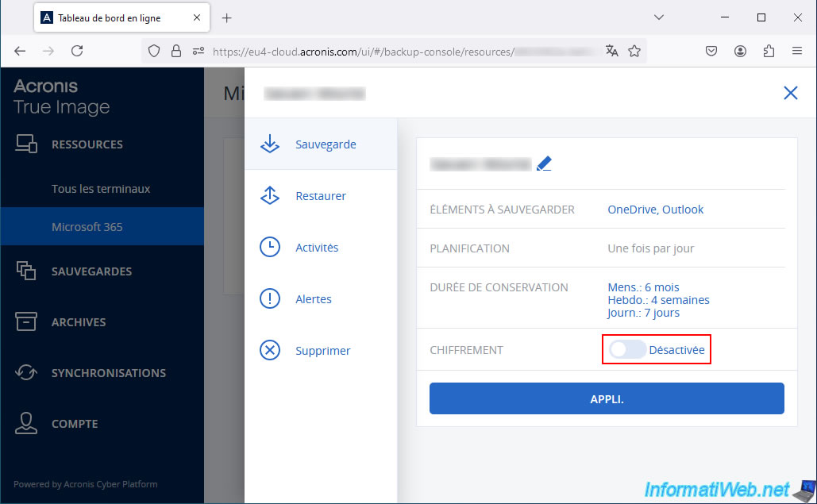Click Hebdo.: 4 semaines retention link
Image resolution: width=817 pixels, height=504 pixels.
(x=659, y=300)
